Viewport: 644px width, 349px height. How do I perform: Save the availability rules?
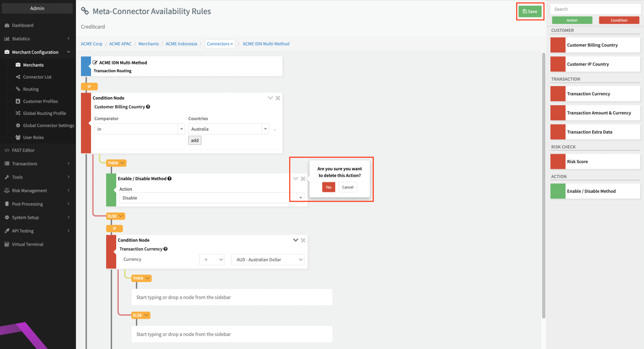point(530,11)
